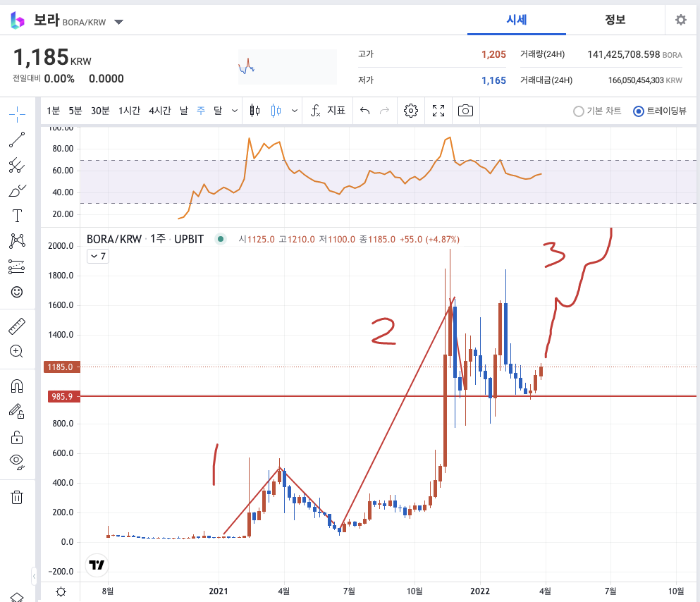Click the BORA/KRW 1주 UPBIT chart title
Image resolution: width=700 pixels, height=602 pixels.
tap(145, 239)
